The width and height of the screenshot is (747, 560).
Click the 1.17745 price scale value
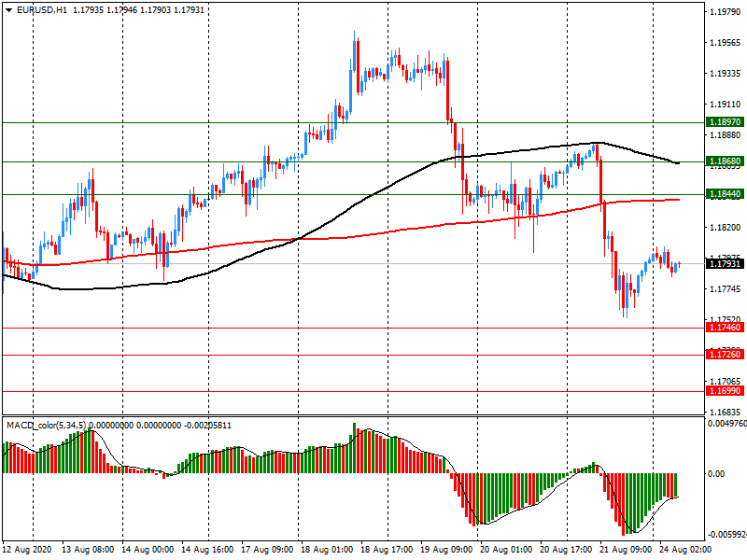[726, 289]
